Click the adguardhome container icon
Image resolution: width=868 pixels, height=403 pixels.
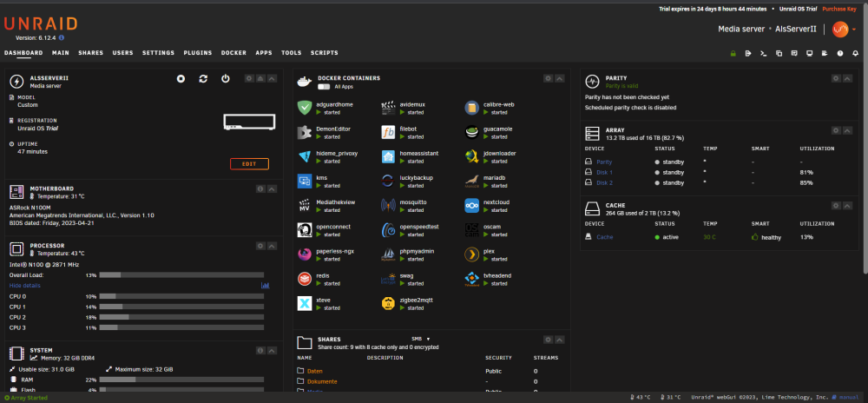(305, 108)
